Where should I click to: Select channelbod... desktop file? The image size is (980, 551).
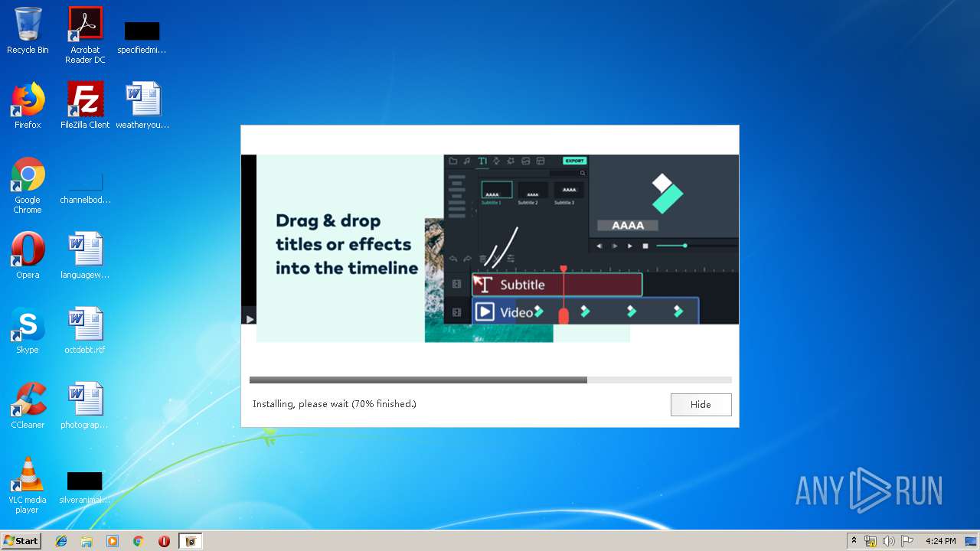(85, 188)
